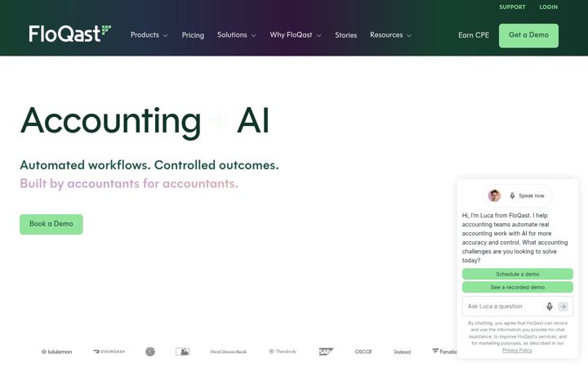This screenshot has width=588, height=368.
Task: Click the DoorDash logo
Action: tap(109, 352)
